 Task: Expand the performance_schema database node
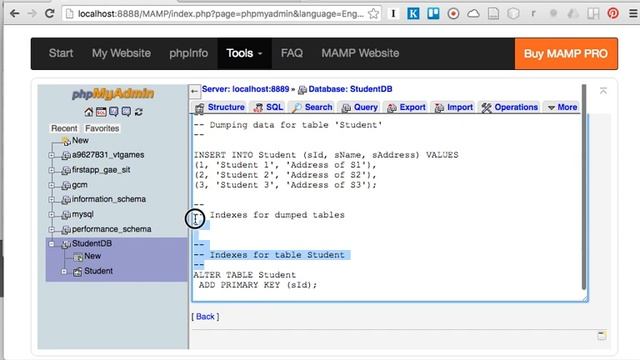(x=51, y=229)
